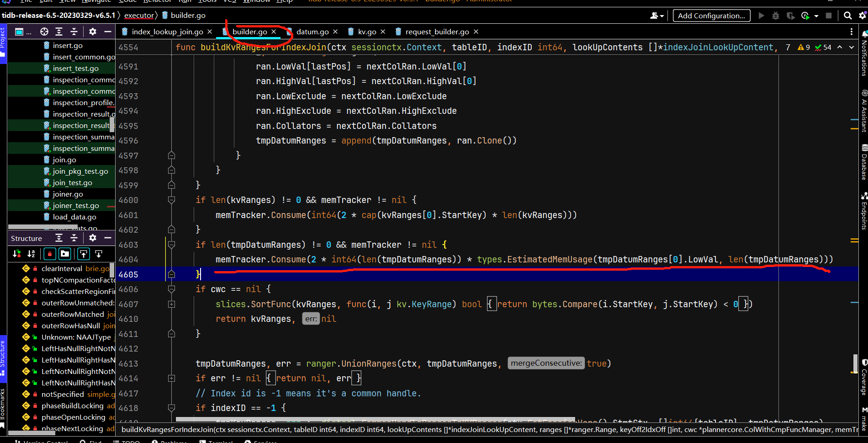Open join.go in project tree
This screenshot has height=443, width=868.
[64, 160]
